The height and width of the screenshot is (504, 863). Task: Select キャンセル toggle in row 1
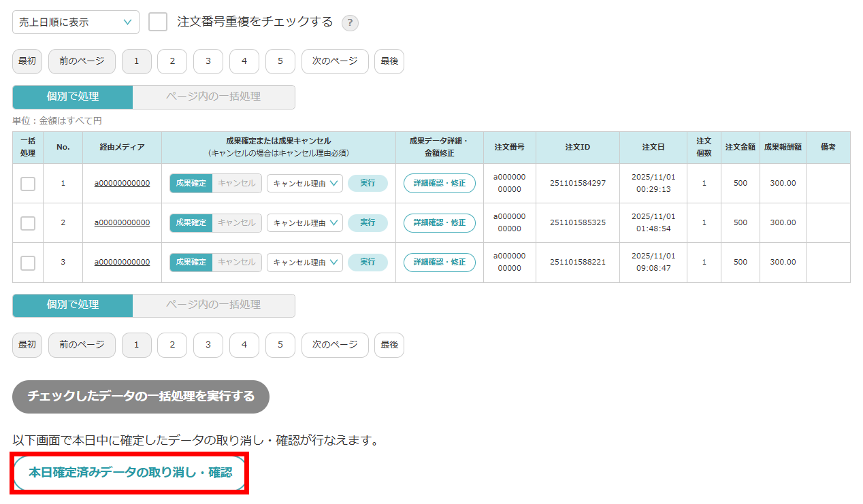(x=237, y=184)
